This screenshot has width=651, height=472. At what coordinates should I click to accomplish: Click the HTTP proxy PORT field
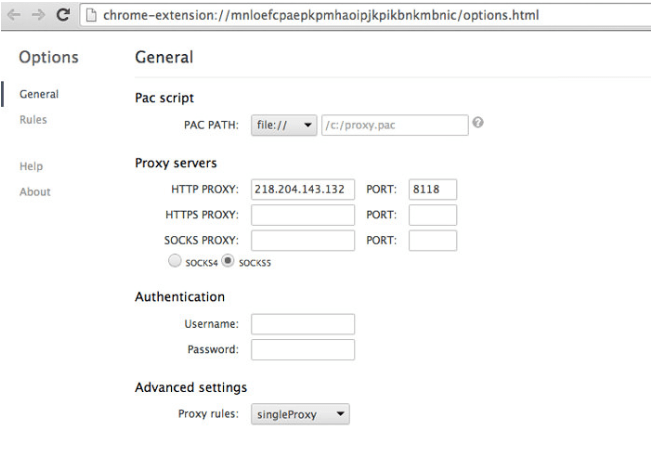(x=432, y=189)
